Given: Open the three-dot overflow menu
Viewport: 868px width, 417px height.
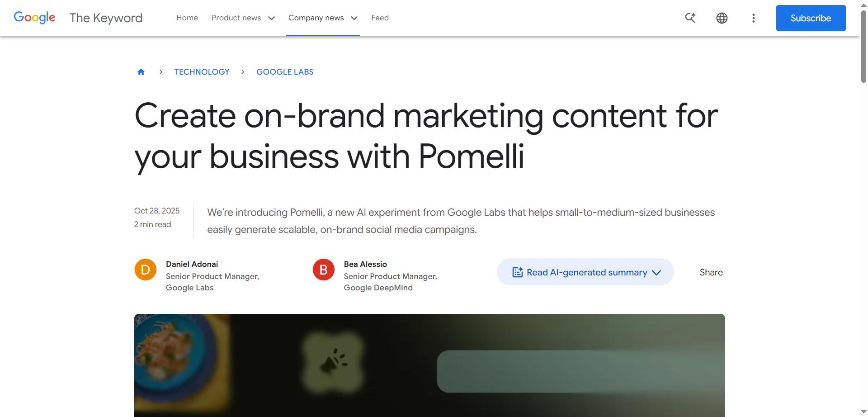Looking at the screenshot, I should pyautogui.click(x=753, y=18).
